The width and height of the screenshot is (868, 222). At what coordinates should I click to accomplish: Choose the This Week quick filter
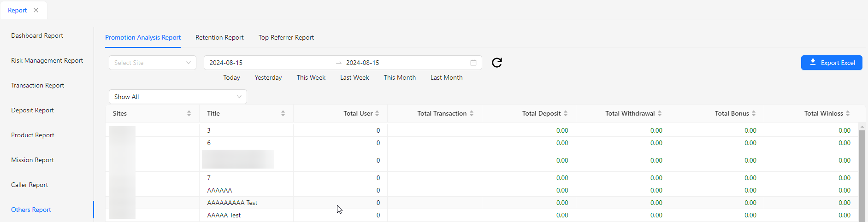[x=311, y=77]
